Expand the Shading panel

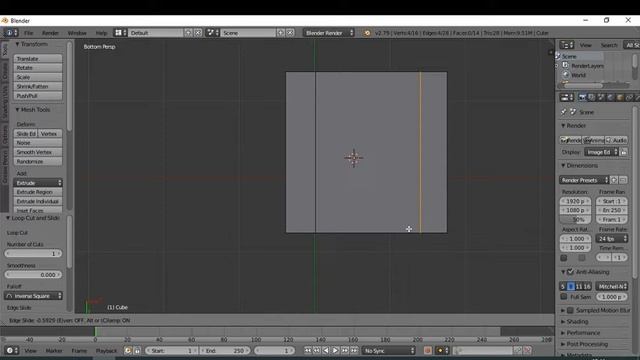[x=575, y=322]
